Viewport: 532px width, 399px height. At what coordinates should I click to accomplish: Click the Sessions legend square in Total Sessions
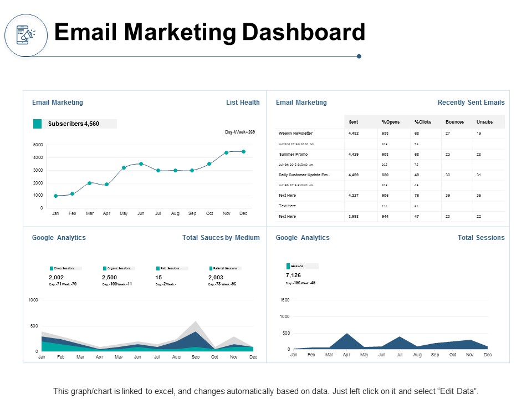(x=288, y=266)
